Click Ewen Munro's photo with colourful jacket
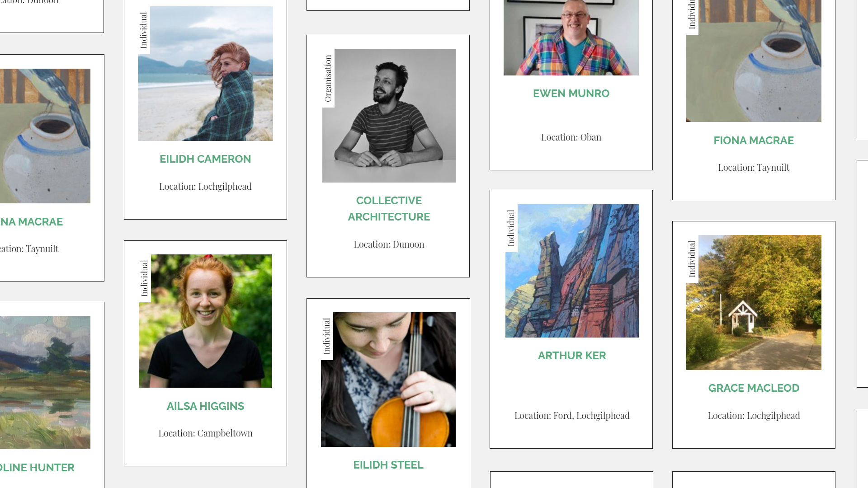This screenshot has width=868, height=488. click(571, 38)
